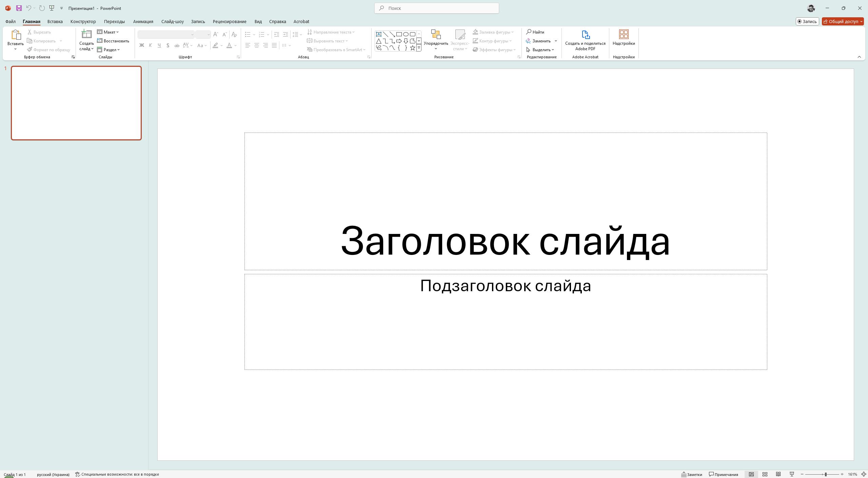Toggle bold formatting with the Ж icon
Viewport: 868px width, 478px height.
[142, 45]
